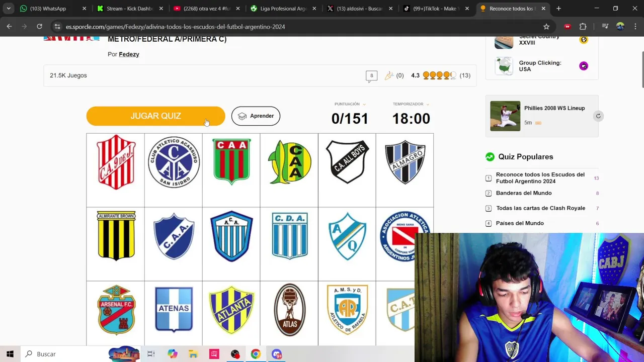Open the Windows Start menu
Viewport: 644px width, 362px height.
(10, 354)
